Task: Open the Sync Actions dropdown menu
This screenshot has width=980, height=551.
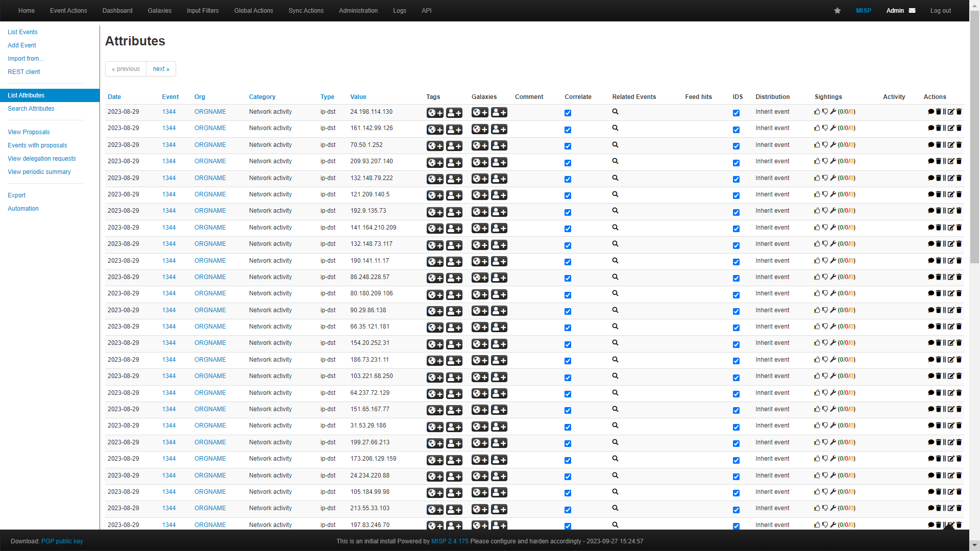Action: (306, 11)
